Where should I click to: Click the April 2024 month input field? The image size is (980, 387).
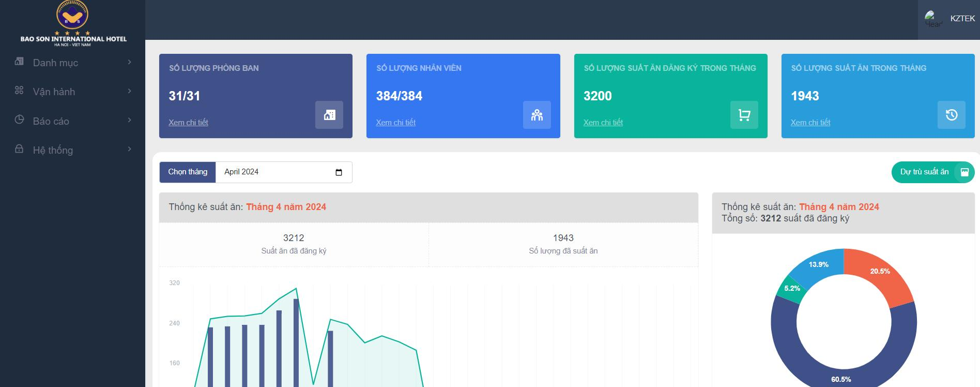274,172
